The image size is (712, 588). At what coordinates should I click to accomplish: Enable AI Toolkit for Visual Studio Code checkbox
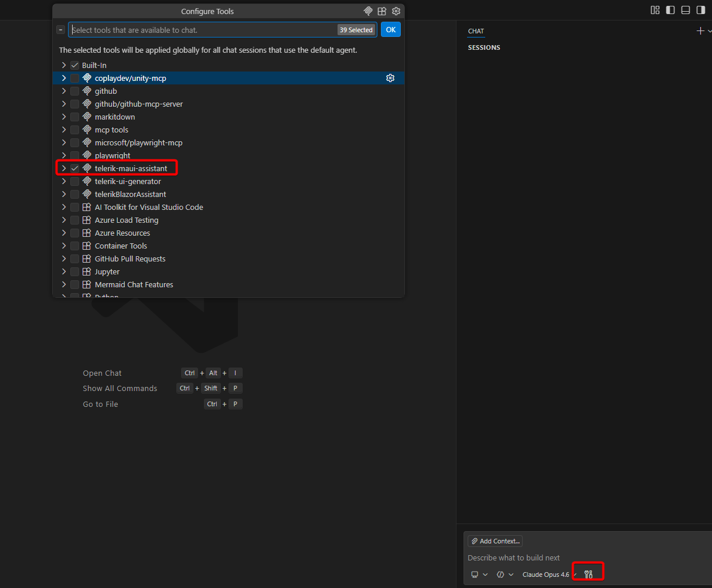[74, 207]
